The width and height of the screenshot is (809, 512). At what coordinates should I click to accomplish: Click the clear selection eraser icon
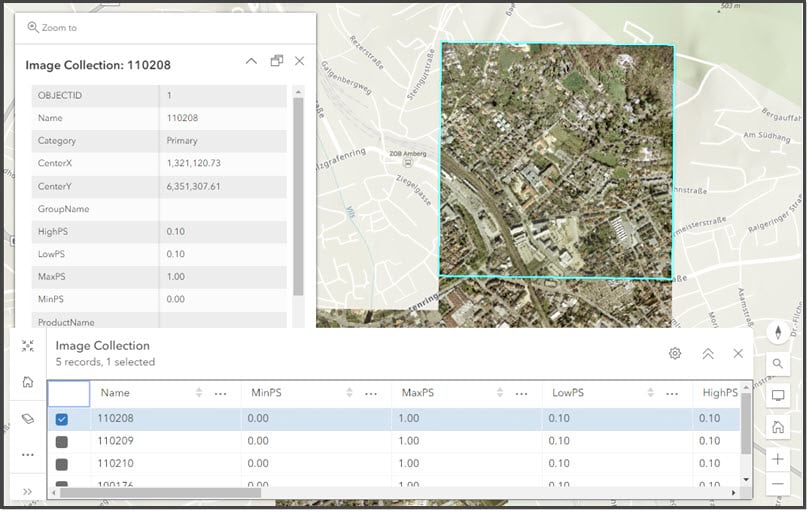(28, 418)
